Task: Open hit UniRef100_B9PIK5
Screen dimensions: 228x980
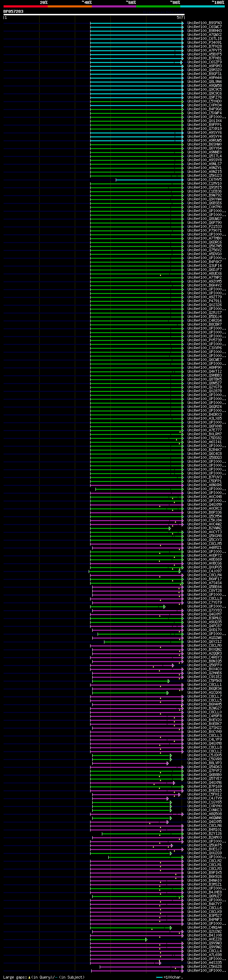Action: pyautogui.click(x=204, y=873)
